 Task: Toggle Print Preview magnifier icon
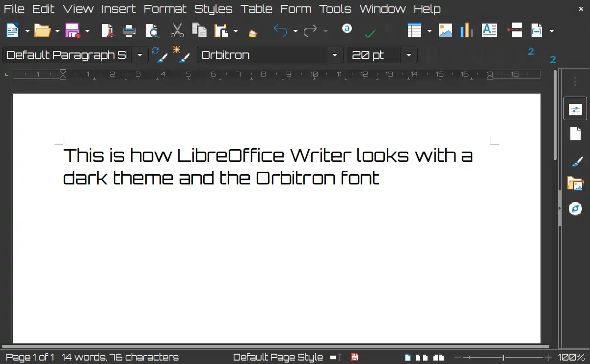153,31
